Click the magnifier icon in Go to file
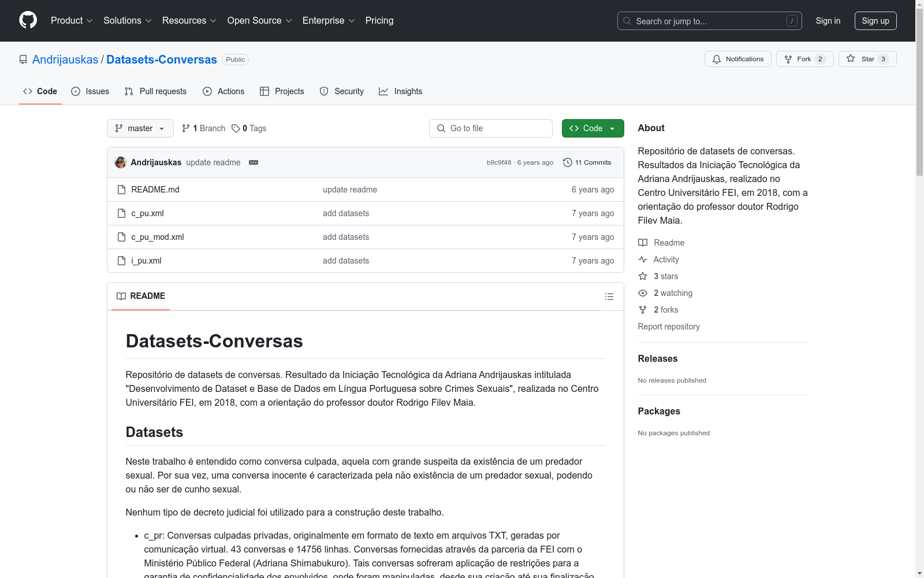 click(441, 128)
